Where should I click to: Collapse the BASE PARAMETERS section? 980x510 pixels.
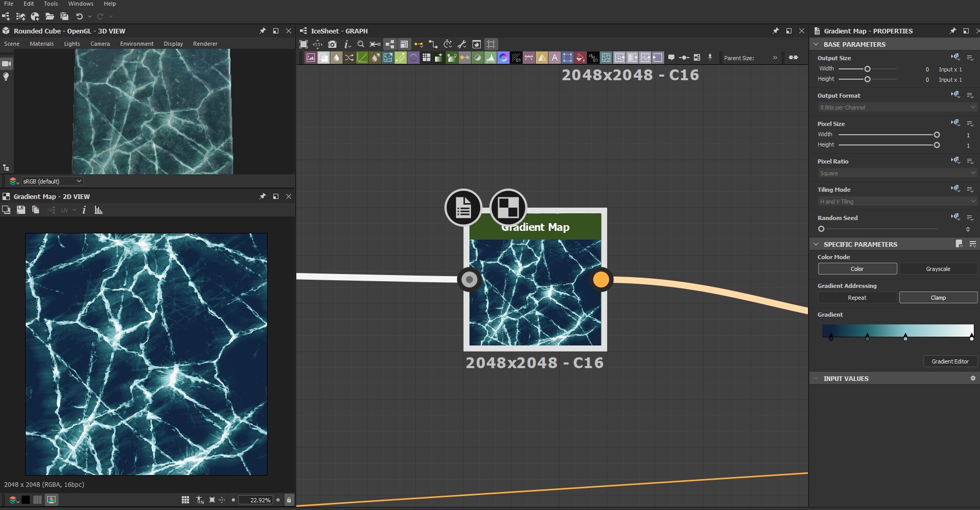(x=816, y=44)
